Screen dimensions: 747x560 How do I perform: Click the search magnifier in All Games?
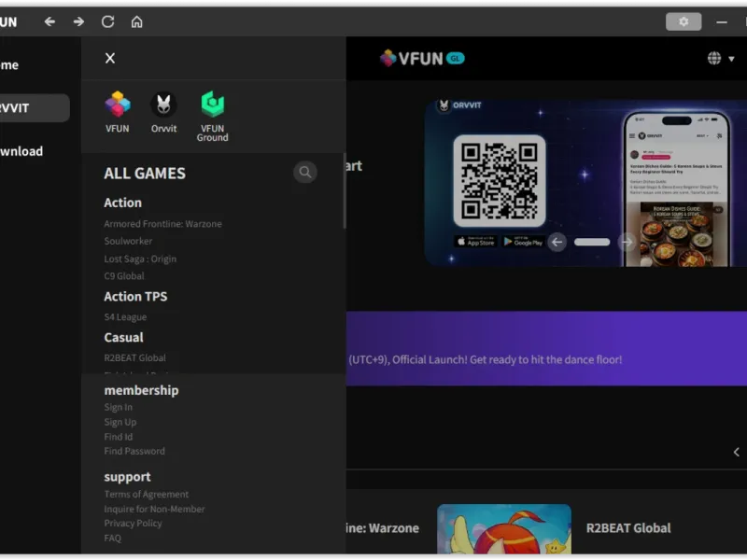coord(305,172)
